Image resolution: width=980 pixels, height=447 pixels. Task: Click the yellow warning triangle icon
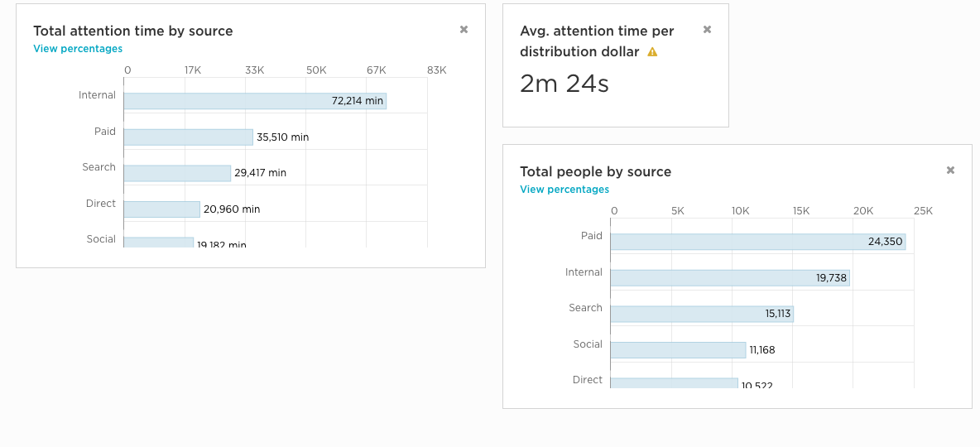[x=652, y=52]
